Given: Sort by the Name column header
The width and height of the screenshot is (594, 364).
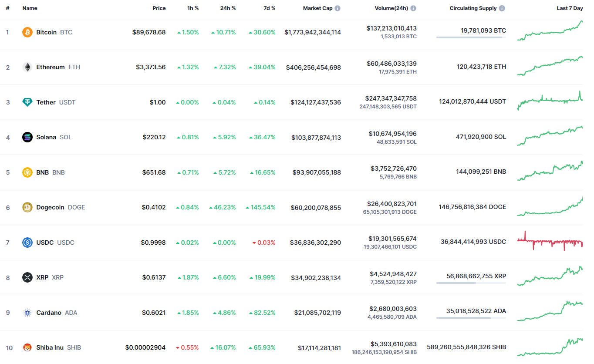Looking at the screenshot, I should click(x=30, y=8).
